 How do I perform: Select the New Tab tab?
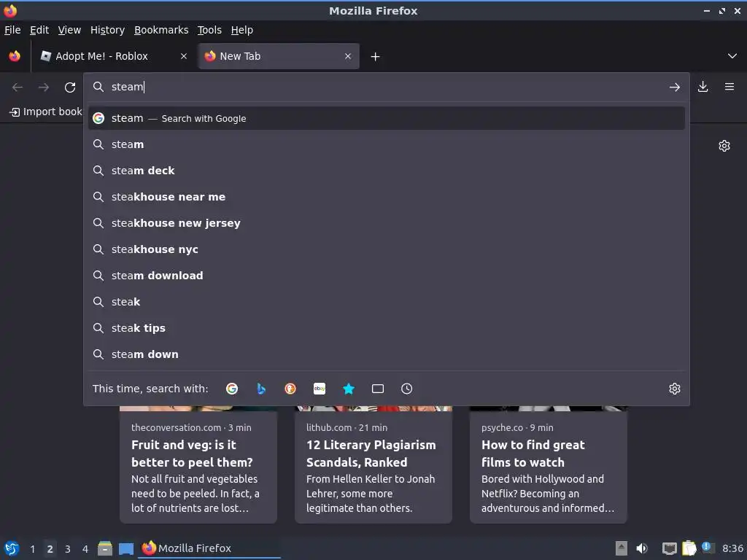point(279,56)
